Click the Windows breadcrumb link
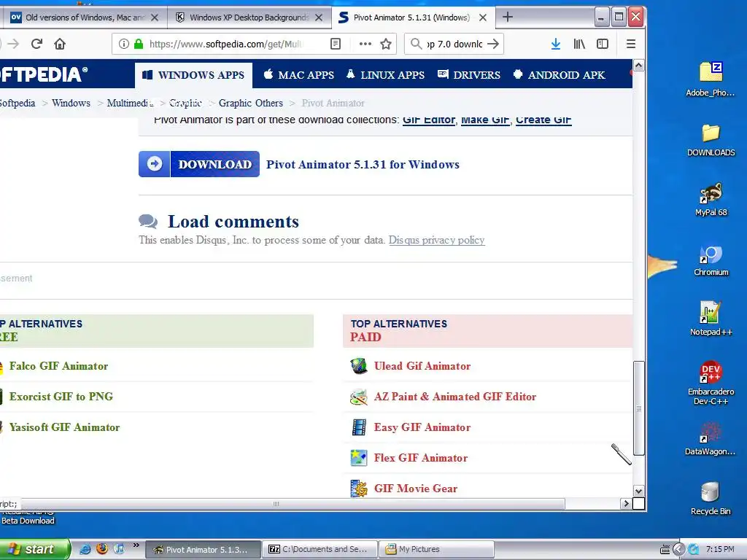 coord(71,103)
